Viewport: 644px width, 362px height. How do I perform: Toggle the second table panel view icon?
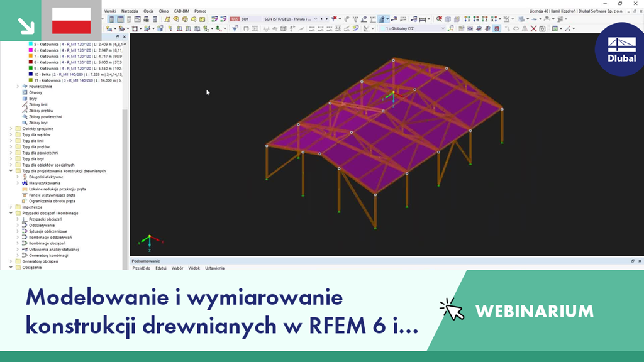(x=120, y=19)
